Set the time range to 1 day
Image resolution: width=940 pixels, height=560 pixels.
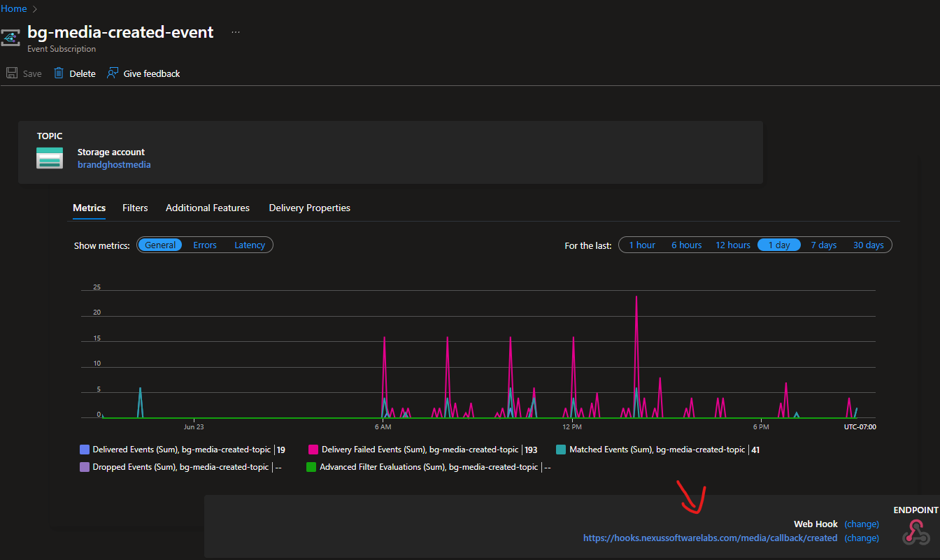[779, 245]
